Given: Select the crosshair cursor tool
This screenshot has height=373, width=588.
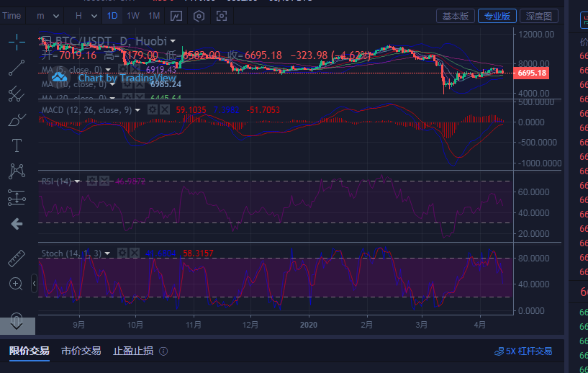Looking at the screenshot, I should coord(17,42).
